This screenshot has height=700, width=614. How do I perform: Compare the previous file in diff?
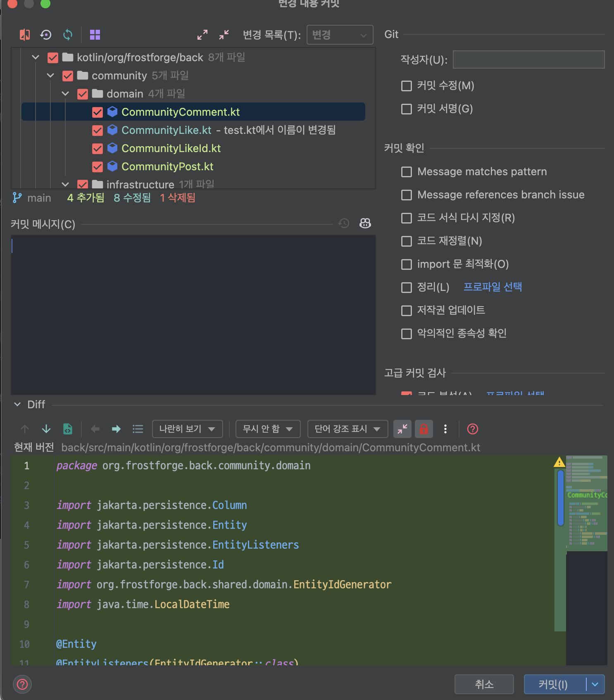95,429
